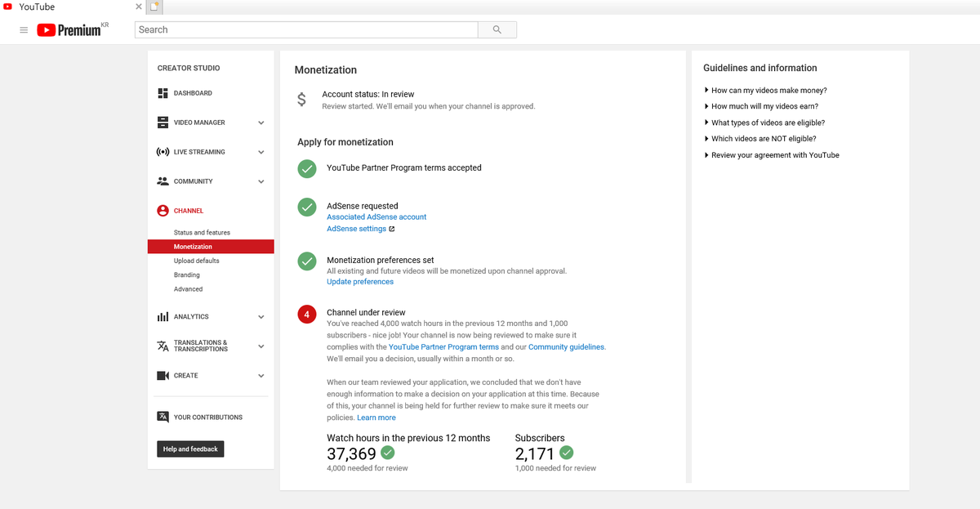Screen dimensions: 980x509
Task: Open Your Contributions page
Action: [208, 417]
